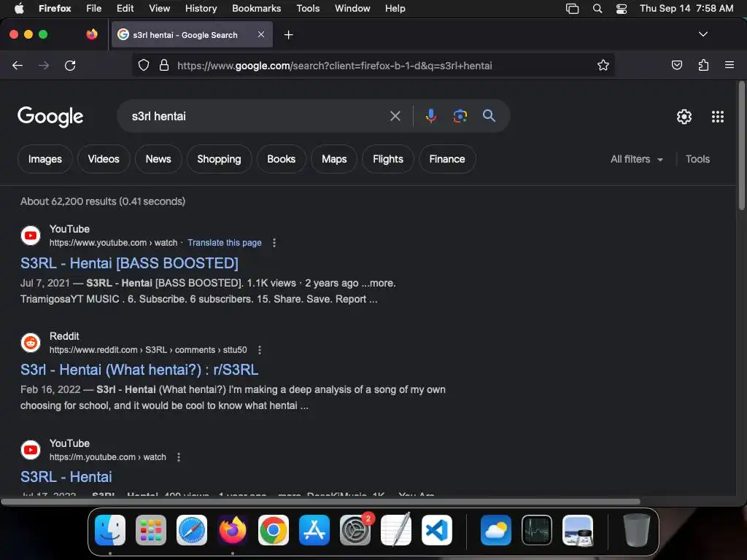Open Preview app from the Dock
The width and height of the screenshot is (747, 560).
[578, 530]
